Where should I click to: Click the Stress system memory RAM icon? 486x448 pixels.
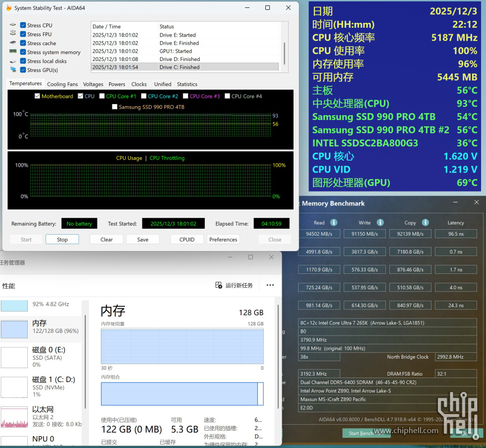(x=13, y=52)
